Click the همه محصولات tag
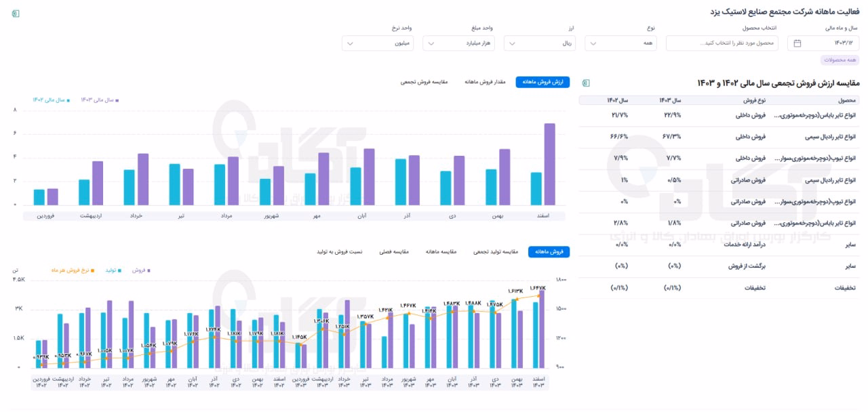Viewport: 868px width, 412px height. coord(840,60)
